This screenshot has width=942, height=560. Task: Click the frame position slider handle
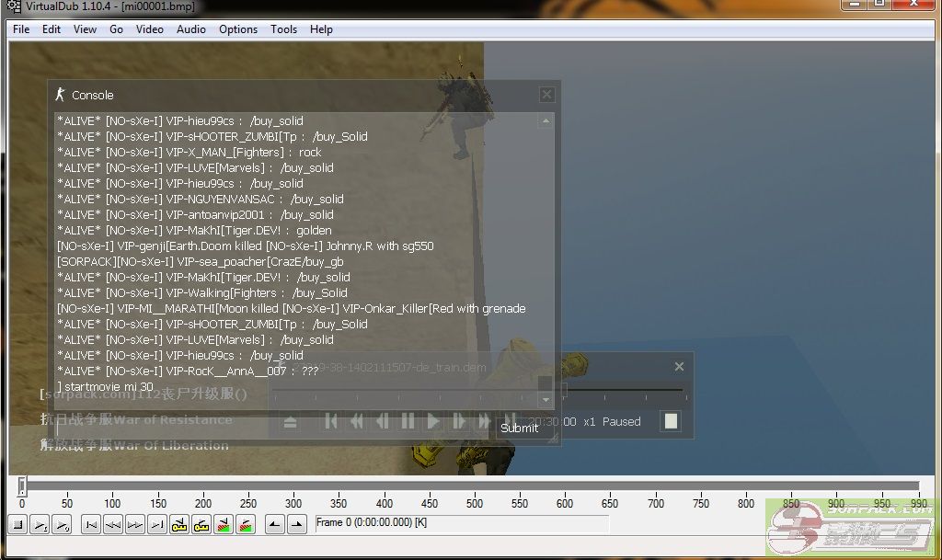point(22,486)
